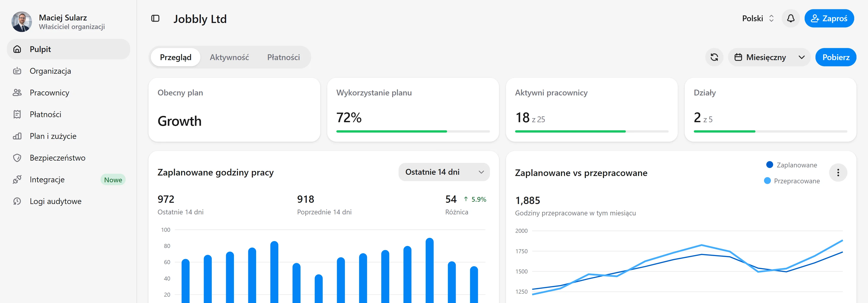Image resolution: width=868 pixels, height=303 pixels.
Task: Click the Działy progress bar
Action: pos(770,132)
